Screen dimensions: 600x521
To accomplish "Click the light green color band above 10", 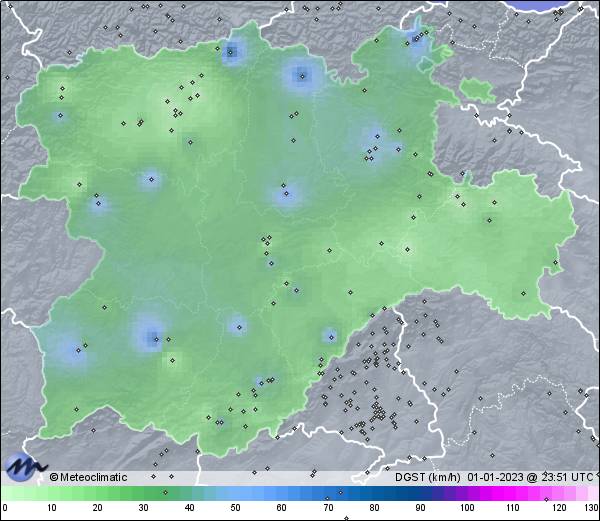I will point(52,493).
